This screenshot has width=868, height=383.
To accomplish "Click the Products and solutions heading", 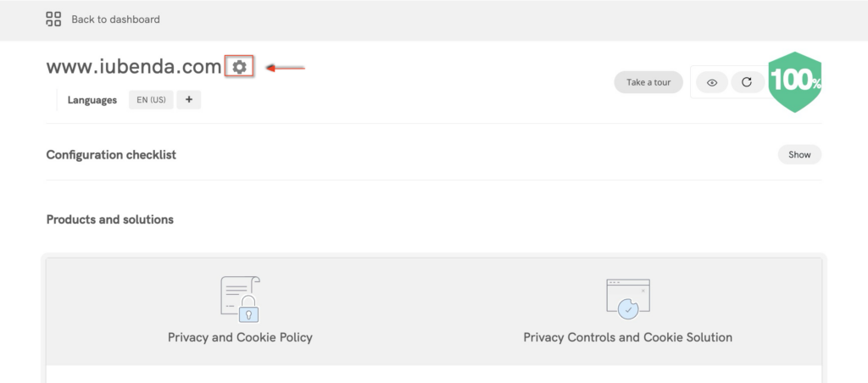I will click(109, 219).
